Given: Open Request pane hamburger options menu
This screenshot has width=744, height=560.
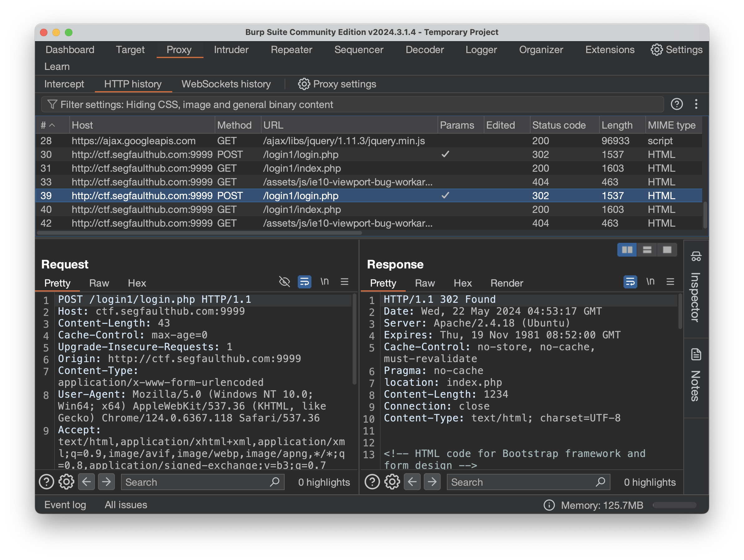Looking at the screenshot, I should pos(345,282).
